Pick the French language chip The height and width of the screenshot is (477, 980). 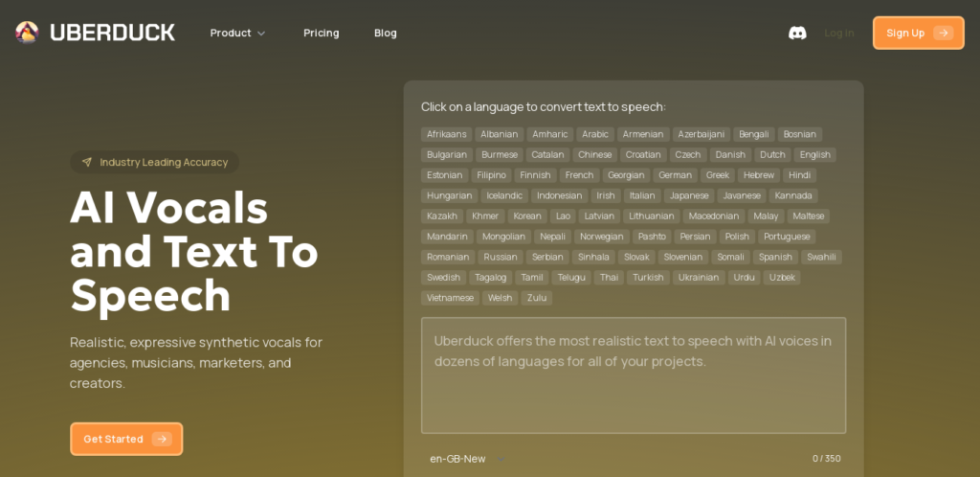pyautogui.click(x=579, y=175)
